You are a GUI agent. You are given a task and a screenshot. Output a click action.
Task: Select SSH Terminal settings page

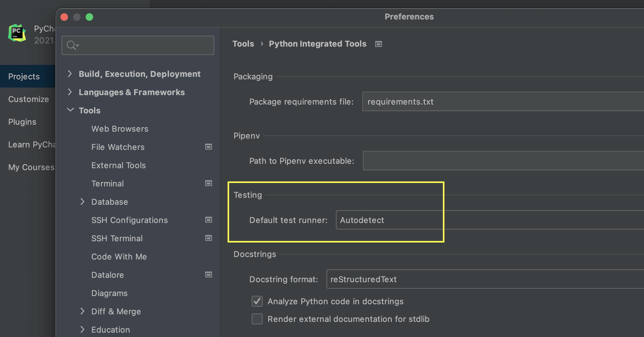click(117, 238)
